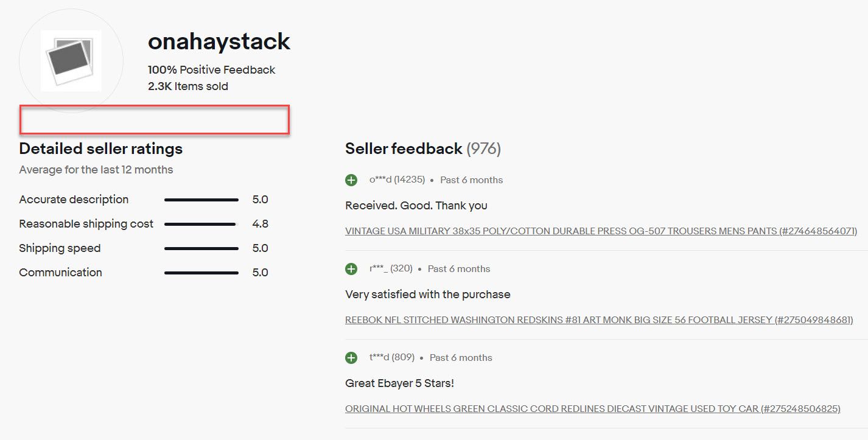Click the Accurate description rating bar

coord(201,200)
